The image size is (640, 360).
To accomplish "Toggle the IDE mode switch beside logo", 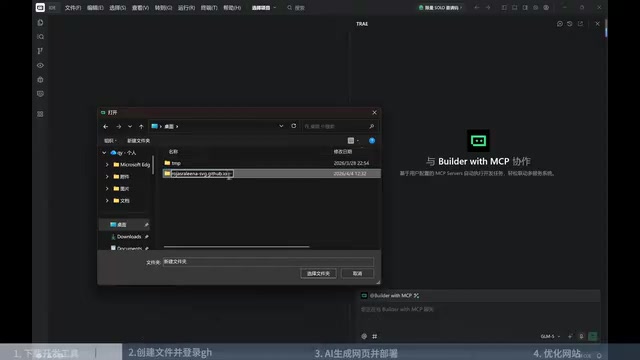I will tap(52, 8).
